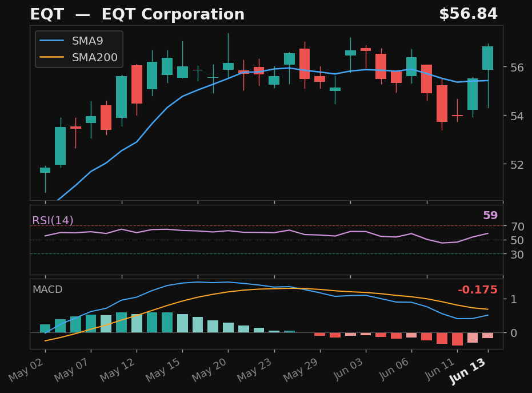
Task: Click the May 02 date label
Action: (26, 370)
